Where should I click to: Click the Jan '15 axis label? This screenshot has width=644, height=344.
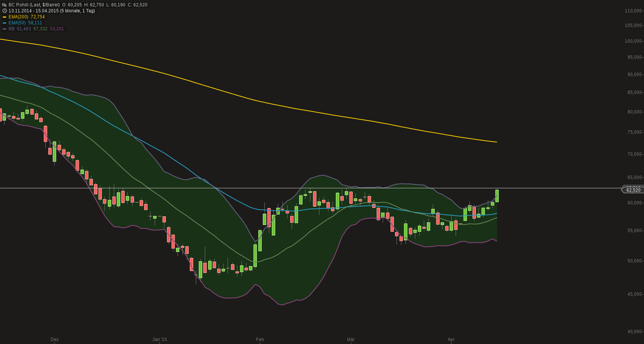pos(160,340)
